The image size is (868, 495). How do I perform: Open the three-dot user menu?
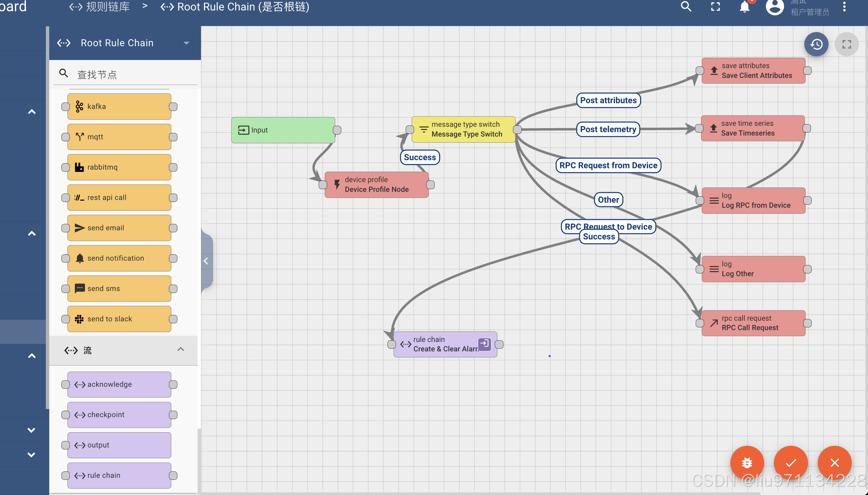click(x=844, y=7)
